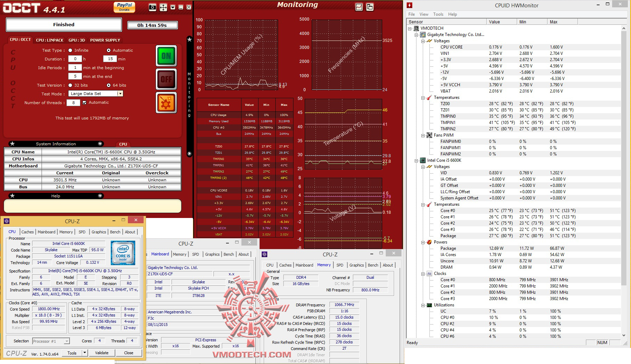Select the CPU : OCCT tab
Image resolution: width=631 pixels, height=364 pixels.
click(20, 40)
